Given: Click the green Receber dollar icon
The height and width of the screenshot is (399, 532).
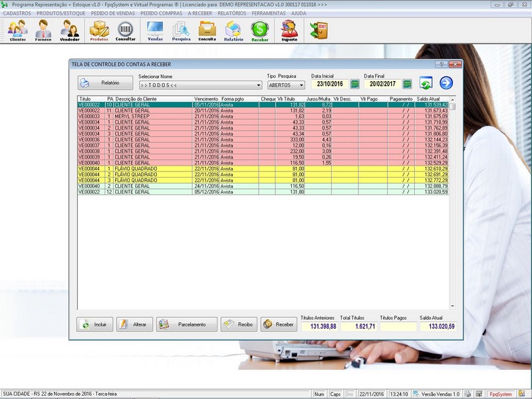Looking at the screenshot, I should pyautogui.click(x=260, y=30).
